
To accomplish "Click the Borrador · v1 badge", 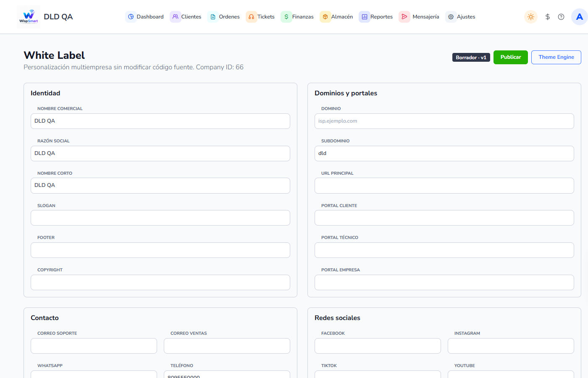I will point(471,58).
